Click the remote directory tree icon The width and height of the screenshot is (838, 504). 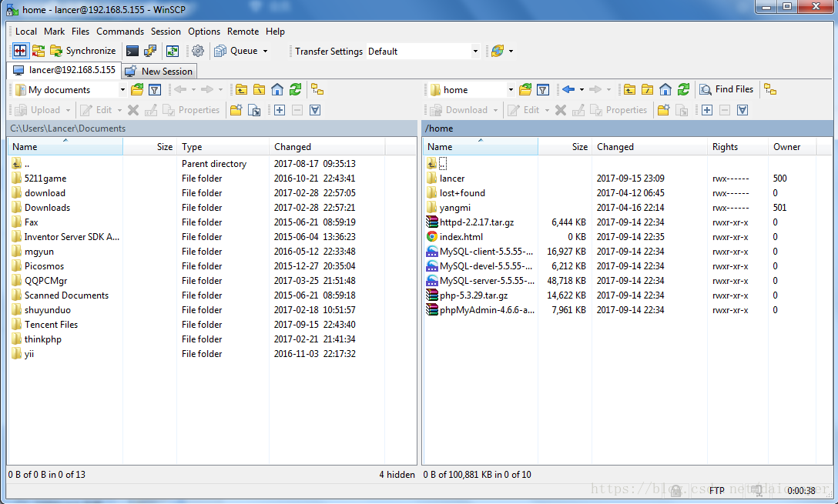(770, 90)
